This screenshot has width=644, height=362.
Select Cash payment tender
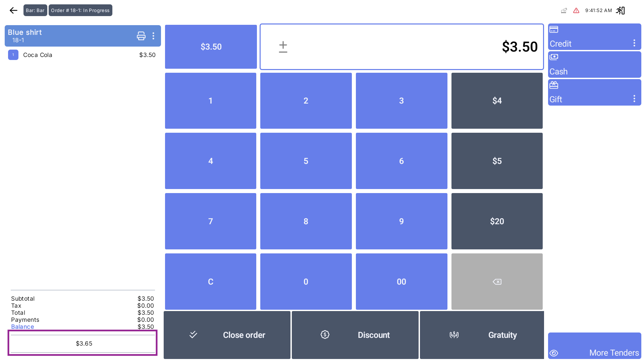tap(594, 65)
